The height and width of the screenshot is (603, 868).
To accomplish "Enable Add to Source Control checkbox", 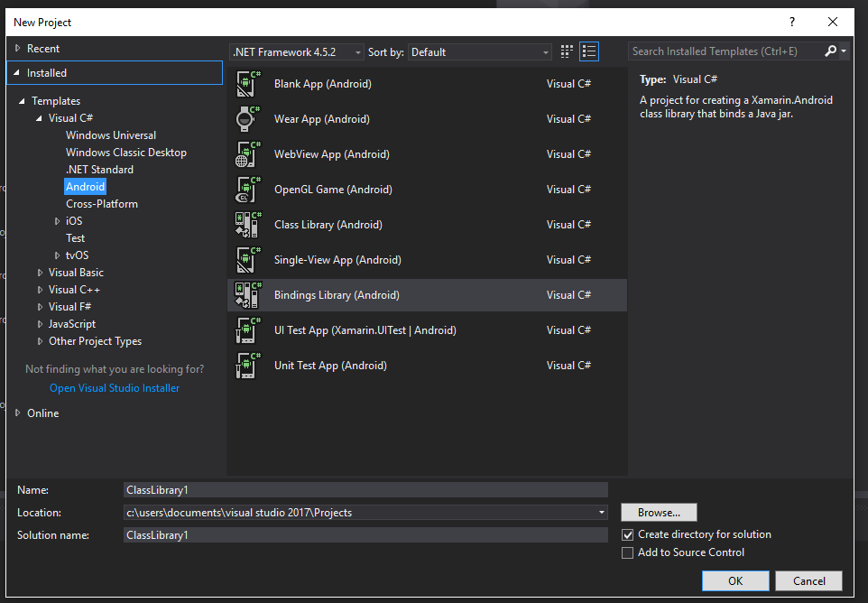I will point(627,552).
